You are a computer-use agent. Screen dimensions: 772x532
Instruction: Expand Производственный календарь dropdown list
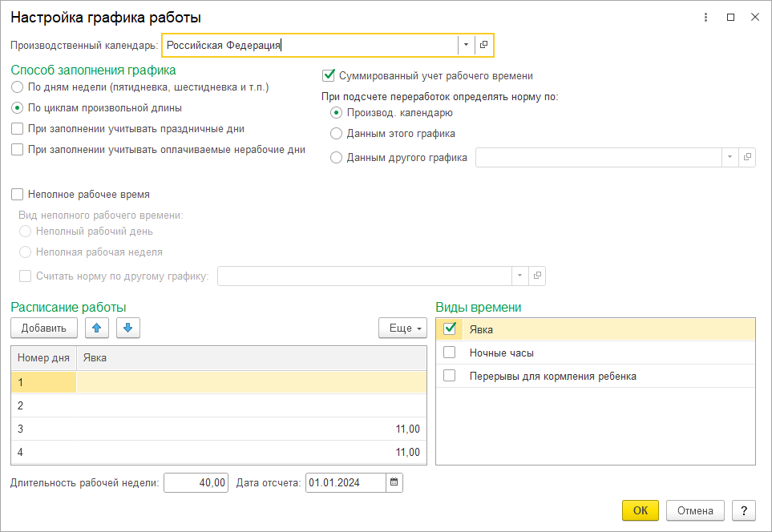click(466, 46)
